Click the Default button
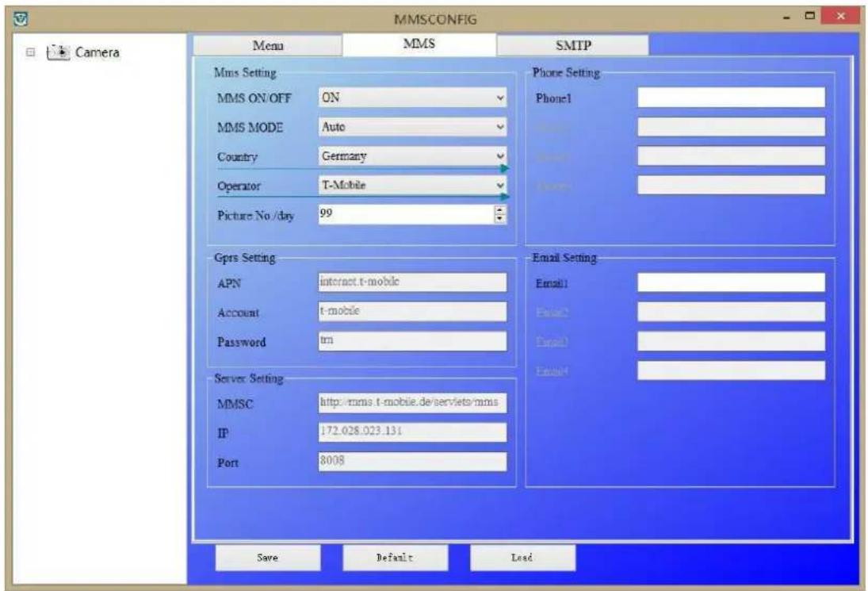Screen dimensions: 868x591 [396, 558]
